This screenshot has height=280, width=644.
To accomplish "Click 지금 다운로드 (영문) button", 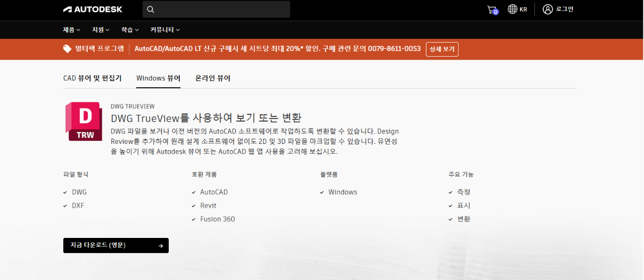I will 116,246.
